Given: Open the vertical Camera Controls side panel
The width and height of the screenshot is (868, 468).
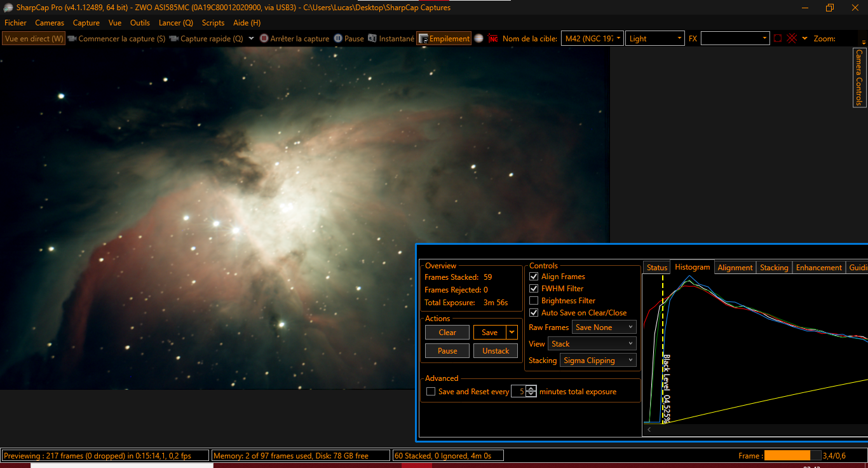Looking at the screenshot, I should (x=859, y=77).
